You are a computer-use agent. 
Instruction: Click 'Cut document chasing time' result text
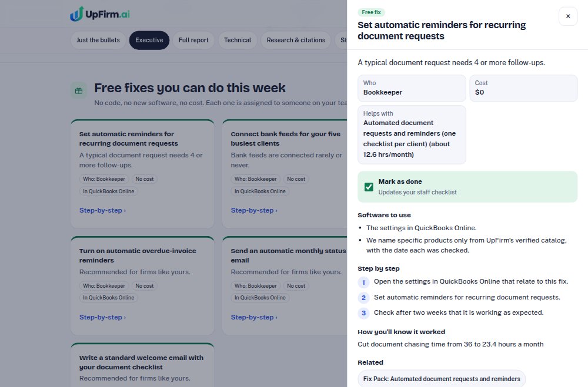(450, 344)
